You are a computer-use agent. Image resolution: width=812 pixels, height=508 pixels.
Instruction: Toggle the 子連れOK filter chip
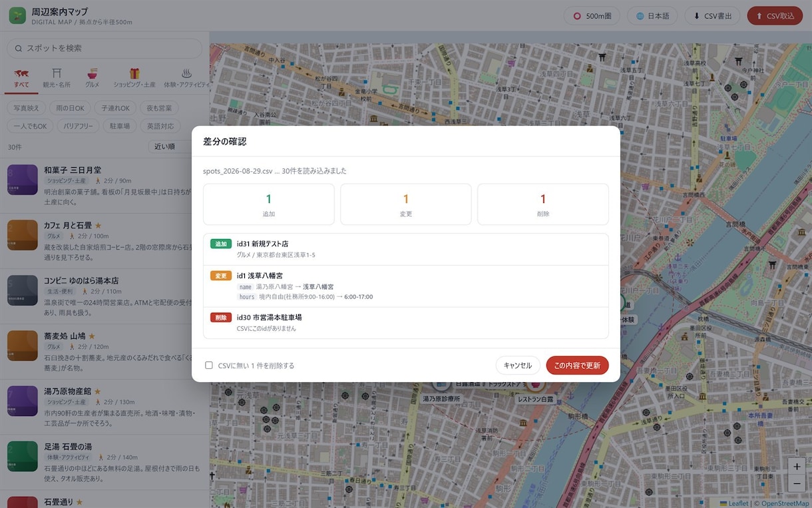[x=115, y=108]
